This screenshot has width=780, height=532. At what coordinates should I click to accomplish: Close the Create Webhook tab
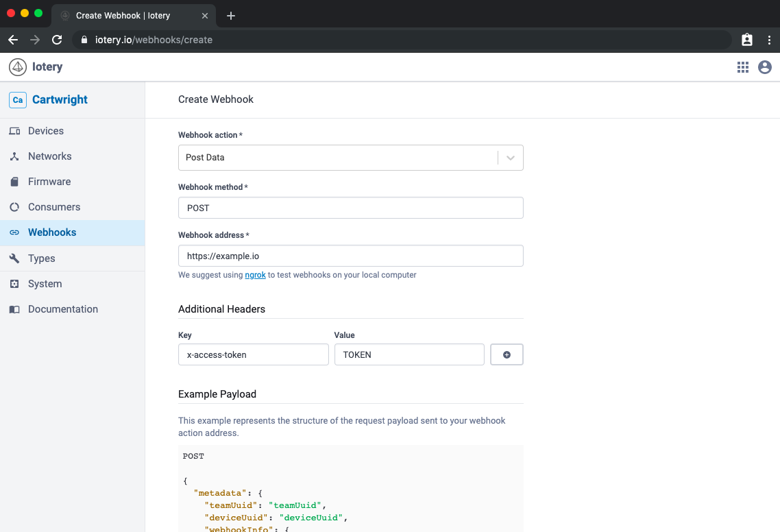tap(205, 16)
